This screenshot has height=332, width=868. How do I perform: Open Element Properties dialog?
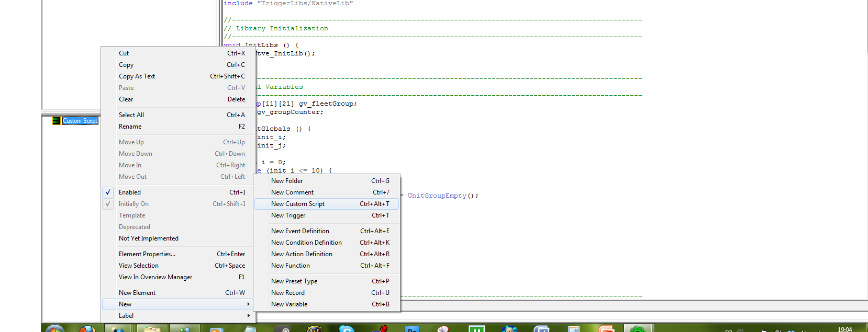pos(178,254)
